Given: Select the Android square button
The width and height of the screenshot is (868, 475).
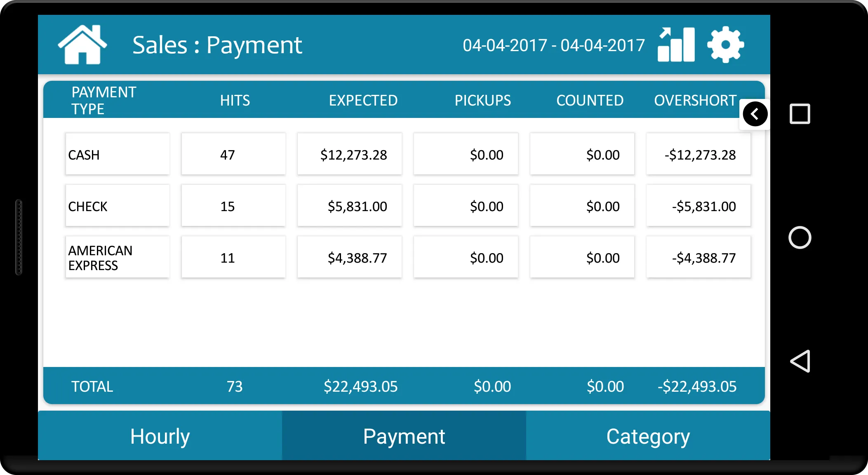Looking at the screenshot, I should coord(799,114).
